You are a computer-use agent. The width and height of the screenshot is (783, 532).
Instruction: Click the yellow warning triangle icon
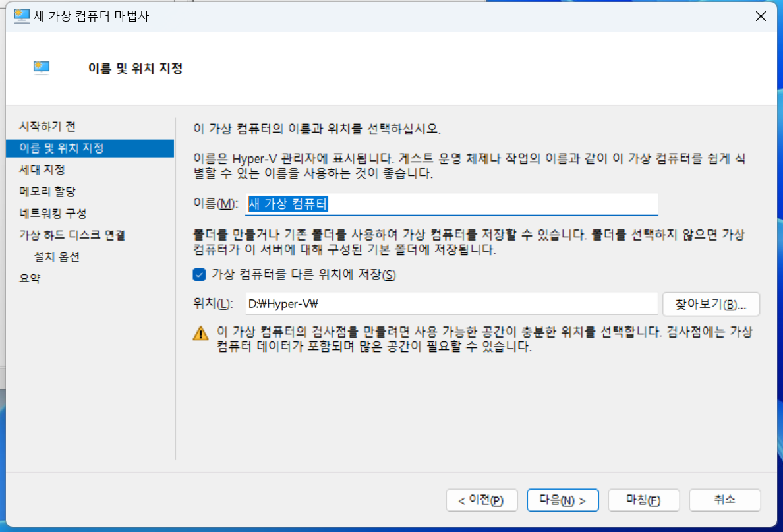(x=201, y=333)
